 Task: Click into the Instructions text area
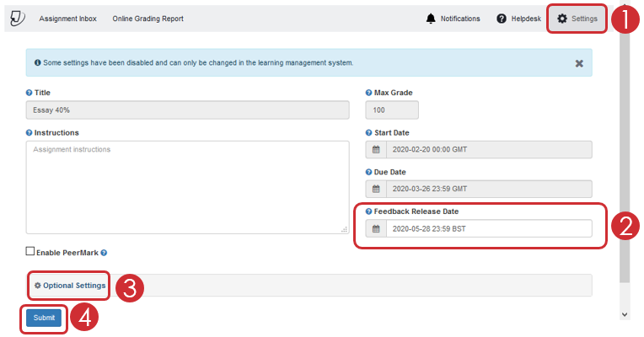(187, 187)
